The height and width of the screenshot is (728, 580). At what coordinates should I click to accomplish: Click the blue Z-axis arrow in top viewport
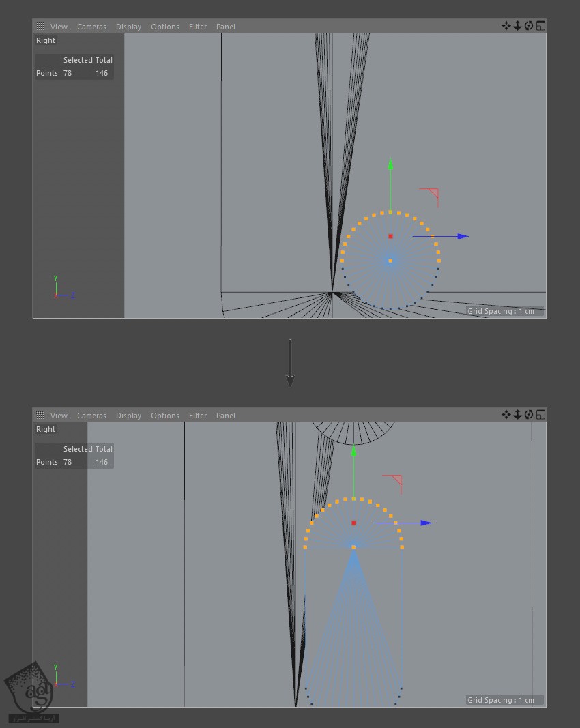point(463,237)
